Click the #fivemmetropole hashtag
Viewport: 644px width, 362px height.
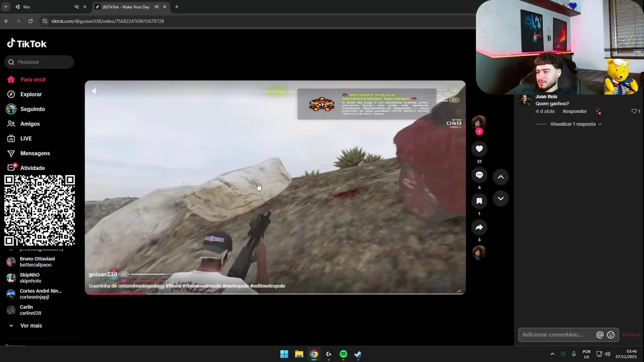pos(202,286)
